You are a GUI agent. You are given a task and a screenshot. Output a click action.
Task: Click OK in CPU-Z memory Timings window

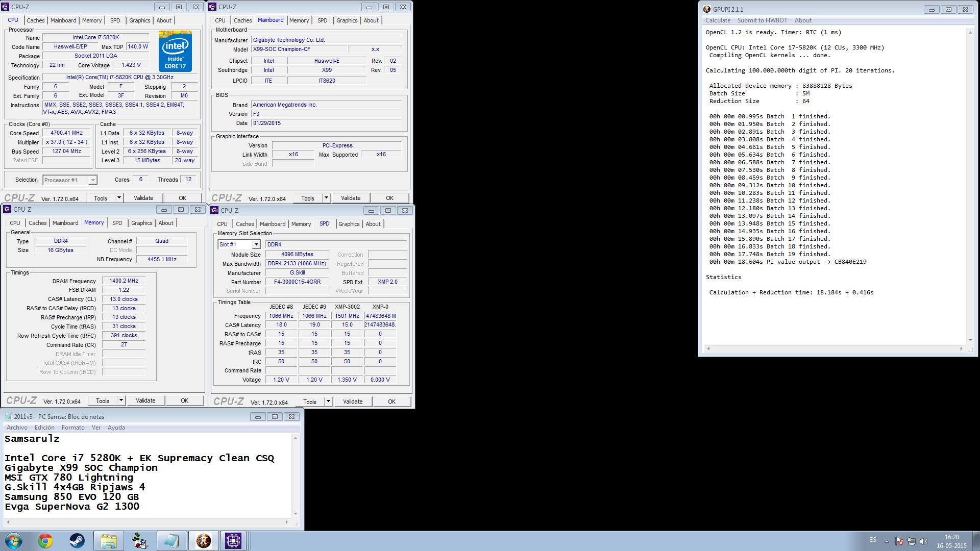point(184,400)
